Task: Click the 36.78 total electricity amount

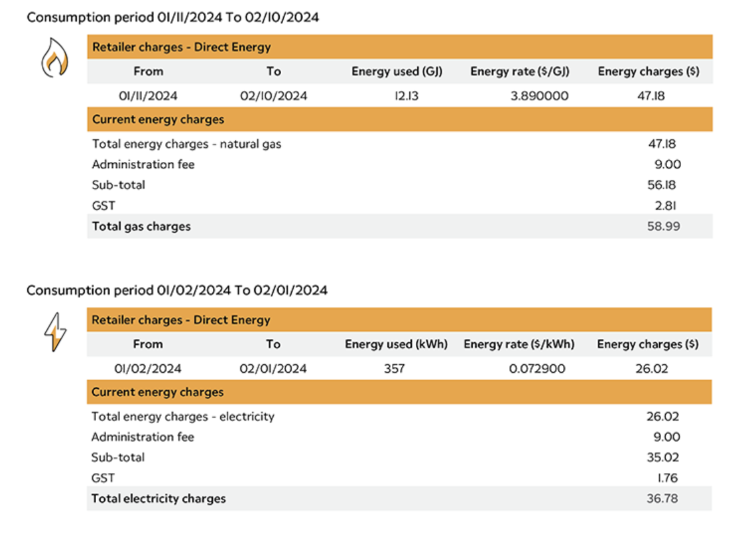Action: click(662, 499)
